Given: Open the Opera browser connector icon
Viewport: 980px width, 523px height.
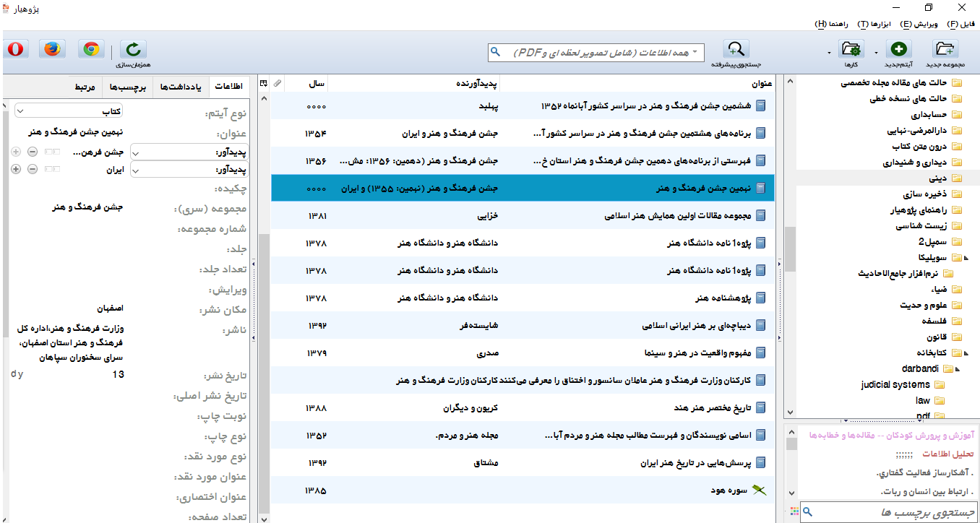Looking at the screenshot, I should click(x=16, y=49).
